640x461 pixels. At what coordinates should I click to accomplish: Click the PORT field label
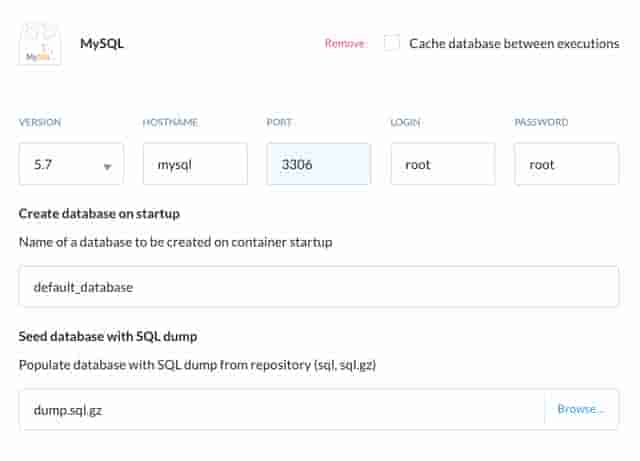coord(278,122)
